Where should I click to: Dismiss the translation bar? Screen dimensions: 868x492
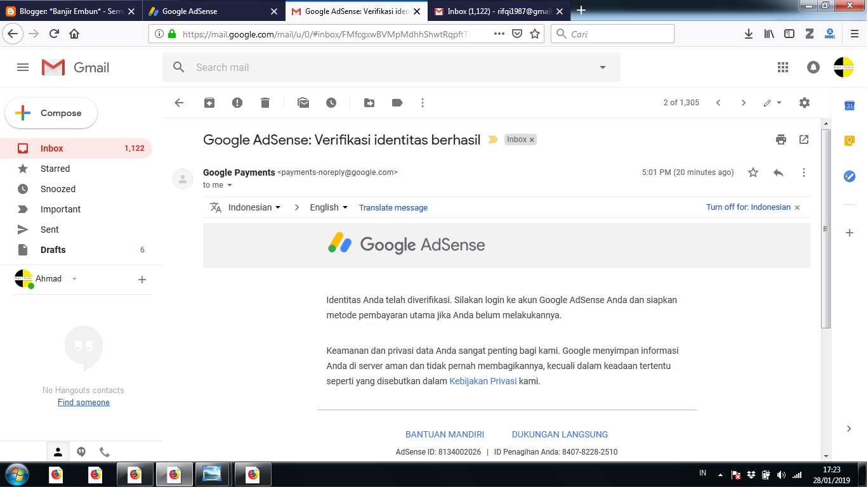[798, 207]
